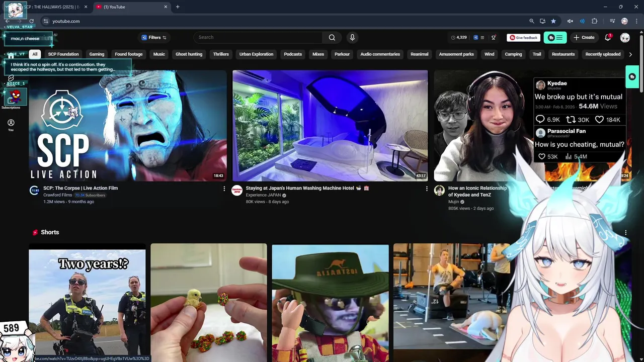Open the You section in sidebar

tap(11, 125)
